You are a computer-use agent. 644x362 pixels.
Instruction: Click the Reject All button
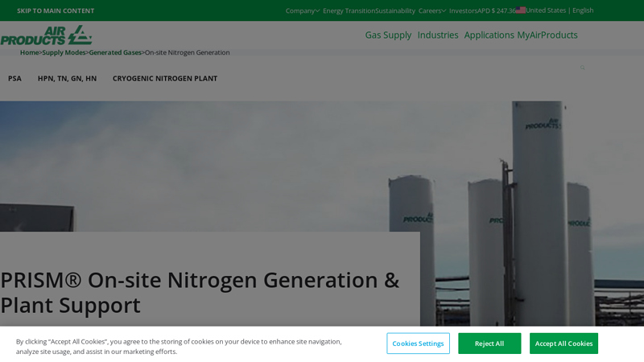click(489, 343)
